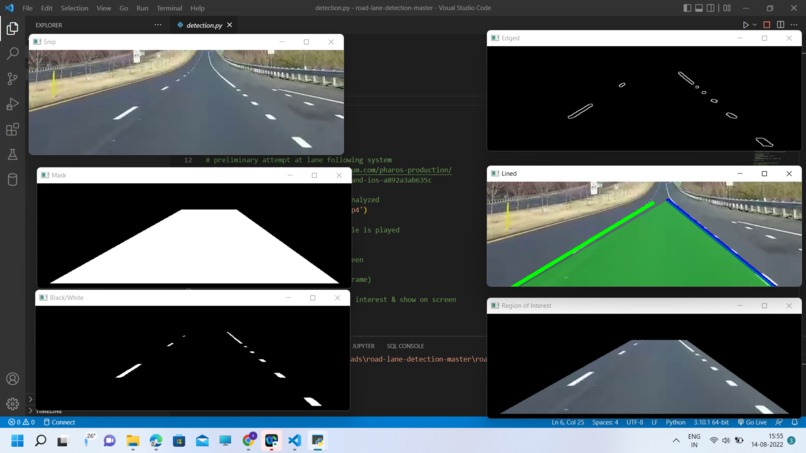Open clock showing 15:55 14-08-2022

767,440
